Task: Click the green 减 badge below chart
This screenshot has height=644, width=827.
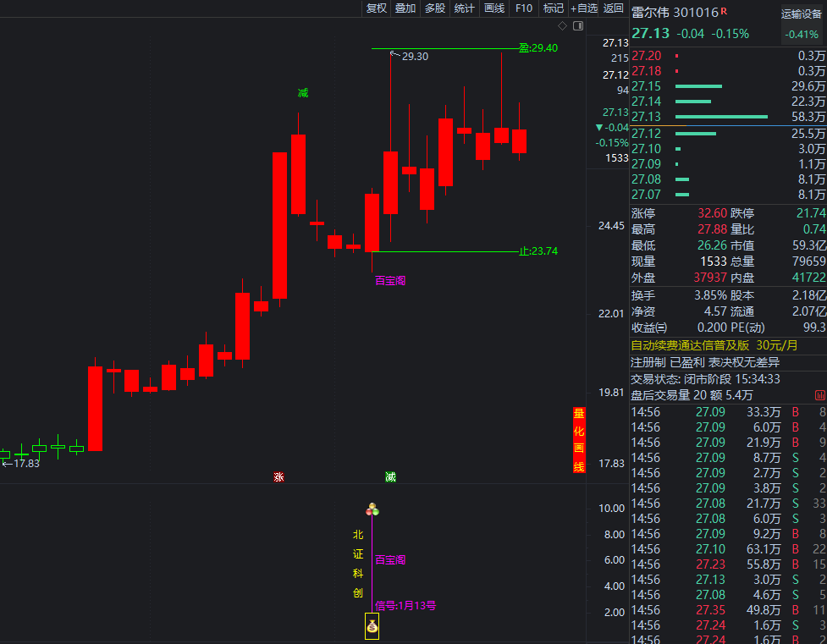Action: click(x=390, y=477)
